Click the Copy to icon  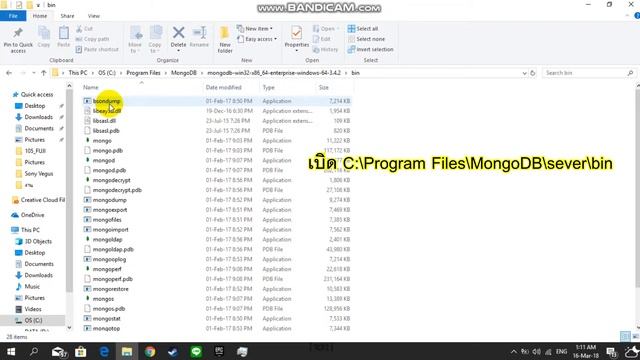tap(155, 33)
